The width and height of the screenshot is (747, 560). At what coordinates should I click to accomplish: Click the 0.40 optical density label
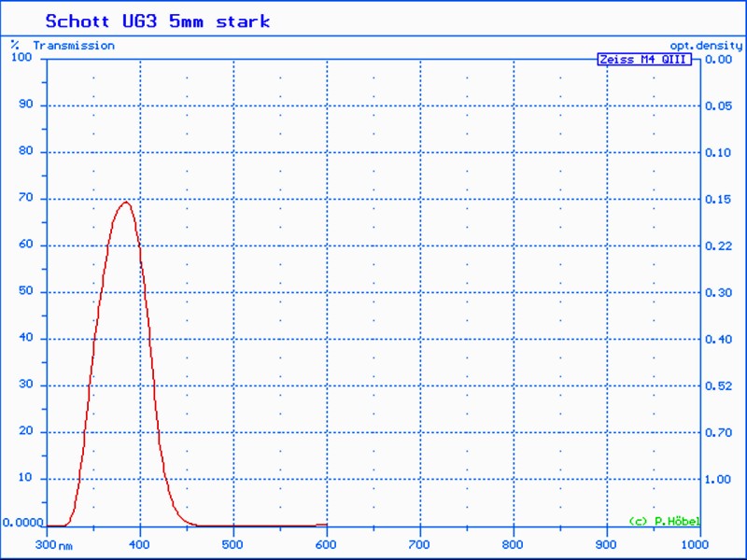click(x=718, y=339)
